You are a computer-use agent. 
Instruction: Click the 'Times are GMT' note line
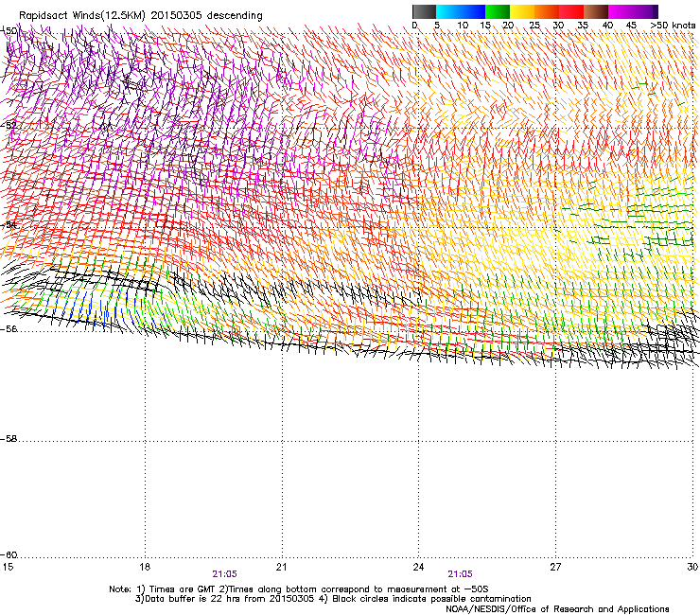point(299,589)
